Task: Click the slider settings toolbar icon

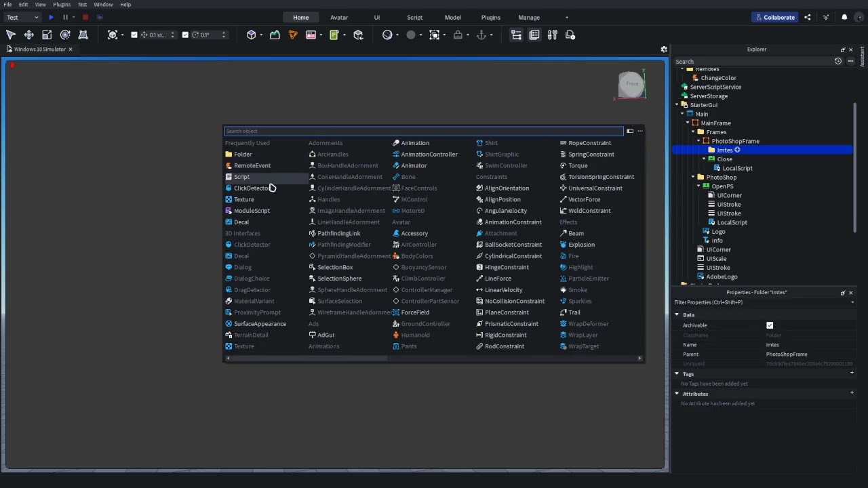Action: 553,35
